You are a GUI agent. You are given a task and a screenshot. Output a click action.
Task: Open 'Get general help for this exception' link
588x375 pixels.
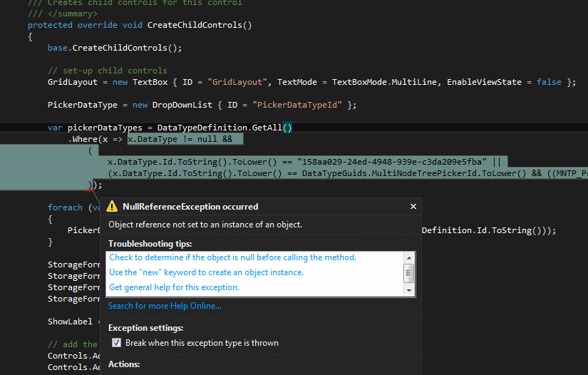(174, 287)
